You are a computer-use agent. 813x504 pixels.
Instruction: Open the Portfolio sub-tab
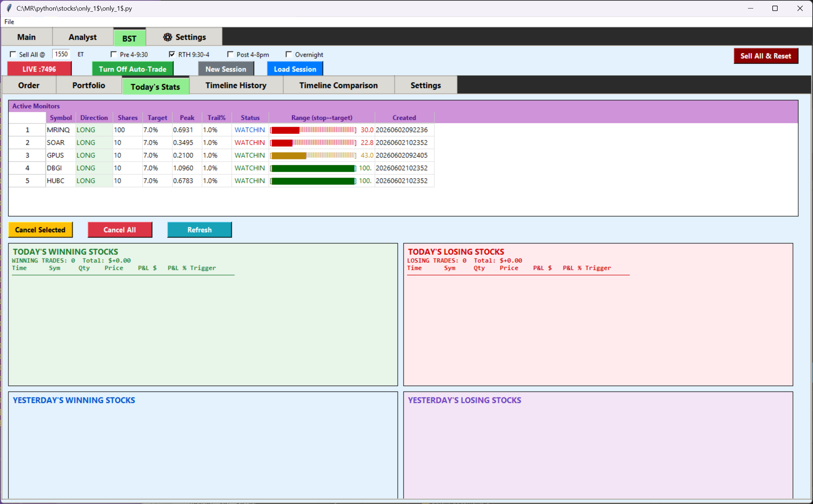89,85
